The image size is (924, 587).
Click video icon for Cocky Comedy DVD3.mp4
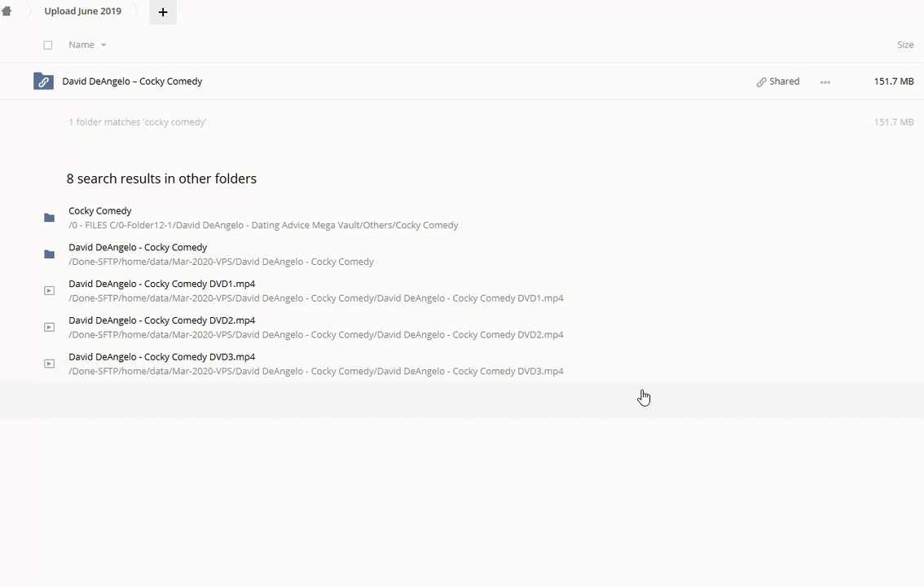(49, 364)
